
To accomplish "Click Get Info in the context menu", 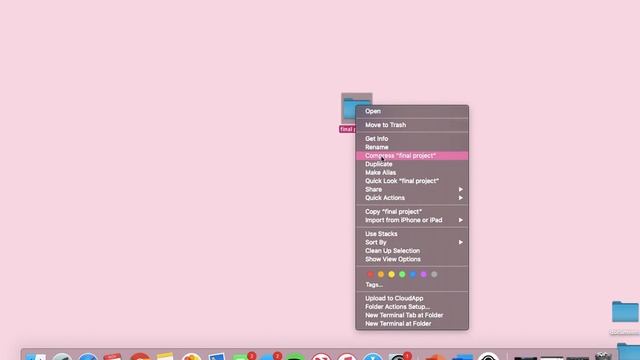I will tap(412, 139).
